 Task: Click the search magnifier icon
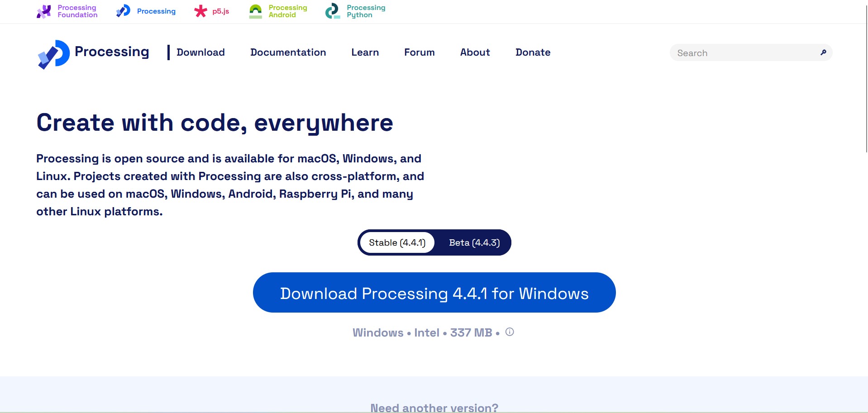click(823, 52)
